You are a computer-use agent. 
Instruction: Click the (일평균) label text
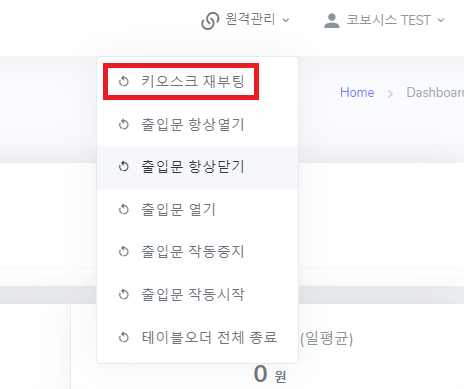pos(326,339)
